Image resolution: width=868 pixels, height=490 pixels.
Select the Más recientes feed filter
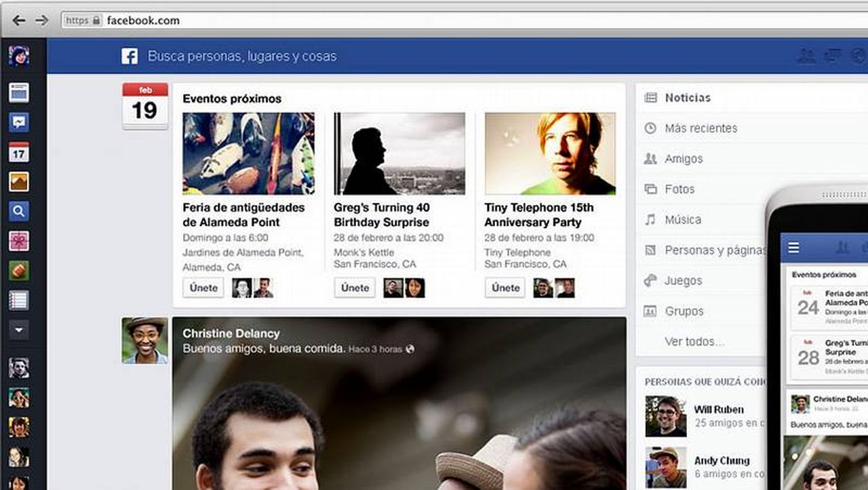[x=701, y=128]
